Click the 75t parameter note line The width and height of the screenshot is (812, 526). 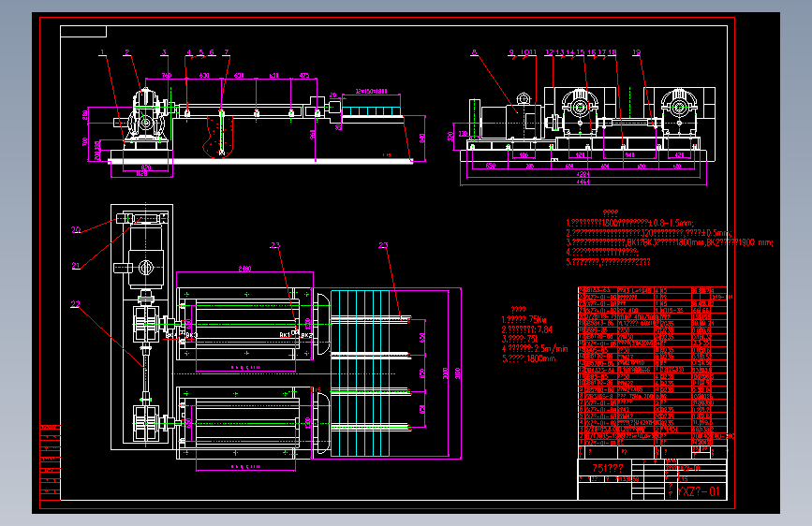pyautogui.click(x=521, y=339)
